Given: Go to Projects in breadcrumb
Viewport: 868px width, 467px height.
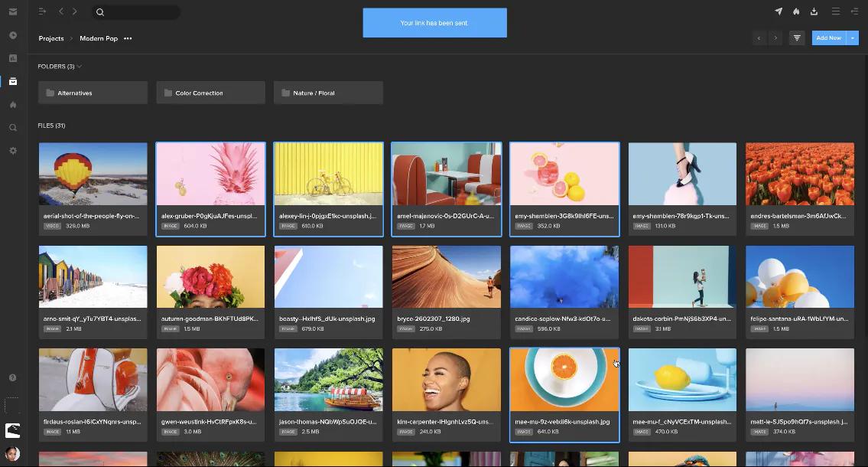Looking at the screenshot, I should tap(51, 38).
